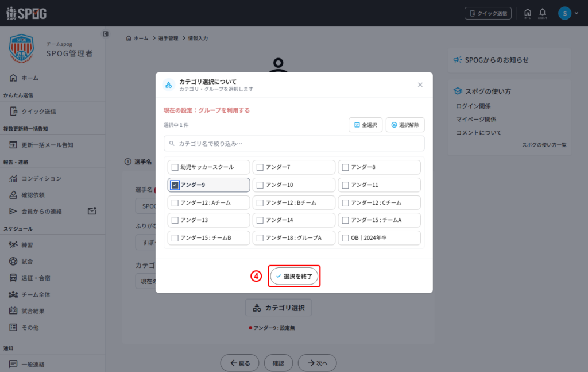Viewport: 588px width, 372px height.
Task: Click category icon in dialog header
Action: coord(169,85)
